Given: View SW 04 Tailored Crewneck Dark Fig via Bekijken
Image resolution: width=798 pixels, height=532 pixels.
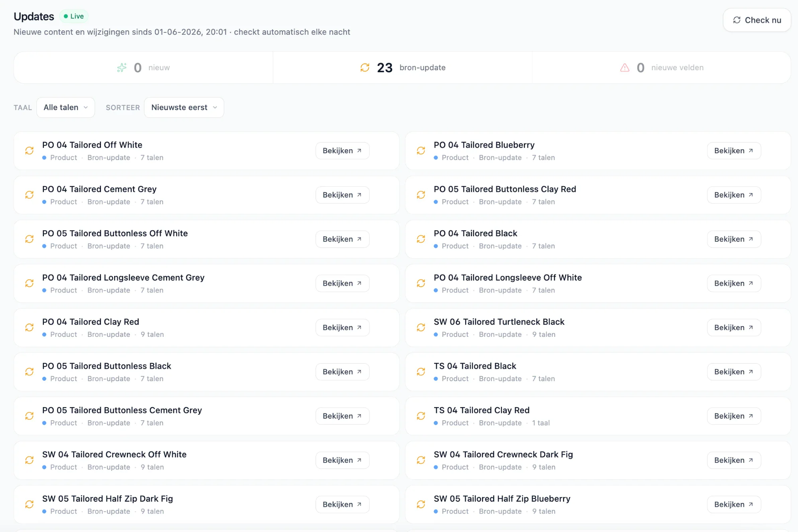Looking at the screenshot, I should tap(734, 460).
